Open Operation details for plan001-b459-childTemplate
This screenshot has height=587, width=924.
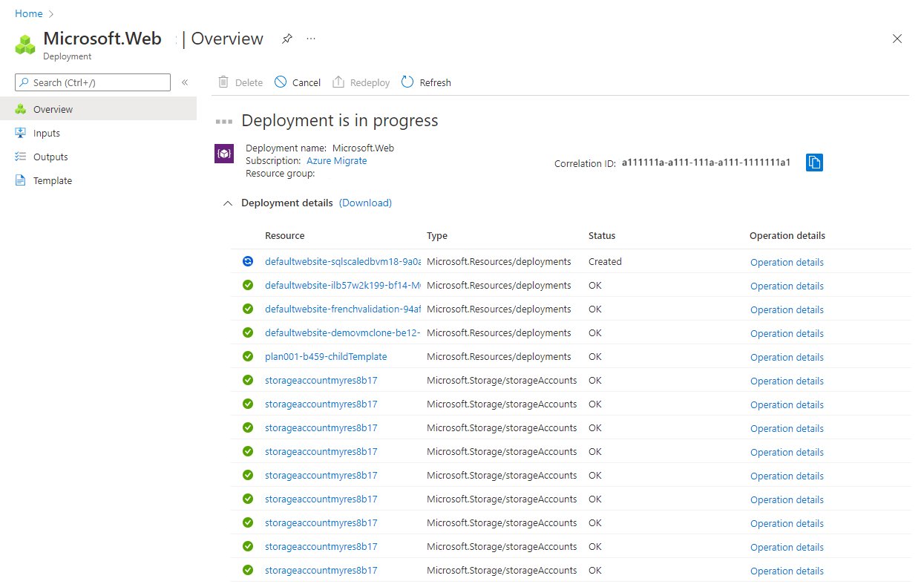tap(787, 357)
